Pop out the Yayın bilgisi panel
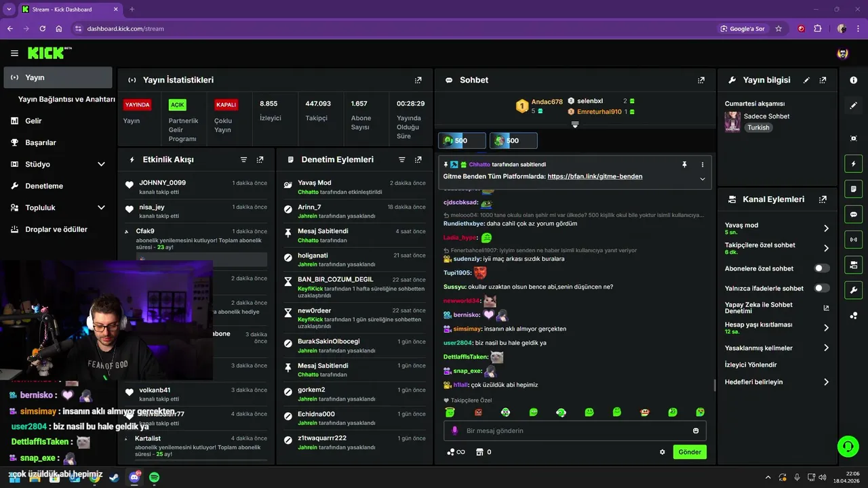The height and width of the screenshot is (488, 868). point(823,80)
